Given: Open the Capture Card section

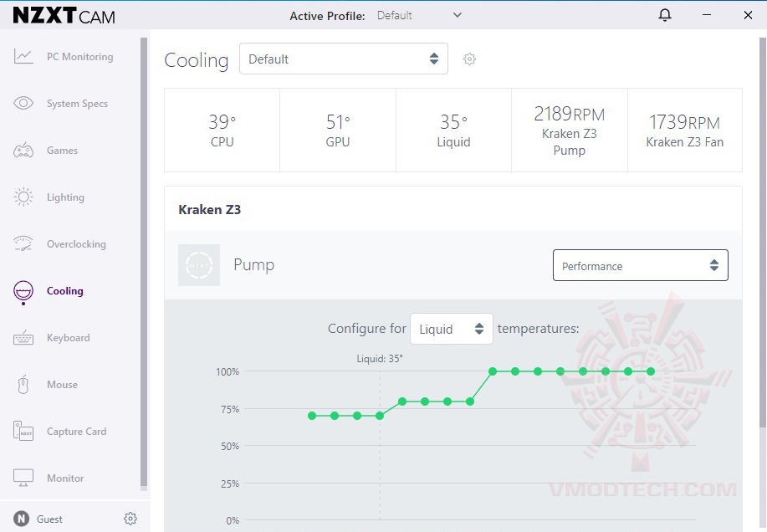Looking at the screenshot, I should pyautogui.click(x=76, y=432).
